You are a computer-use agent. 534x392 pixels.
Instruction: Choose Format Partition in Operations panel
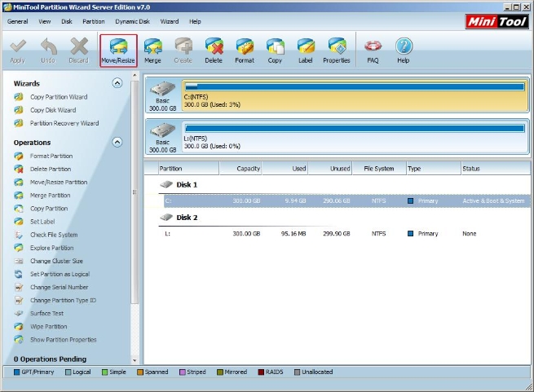tap(51, 156)
